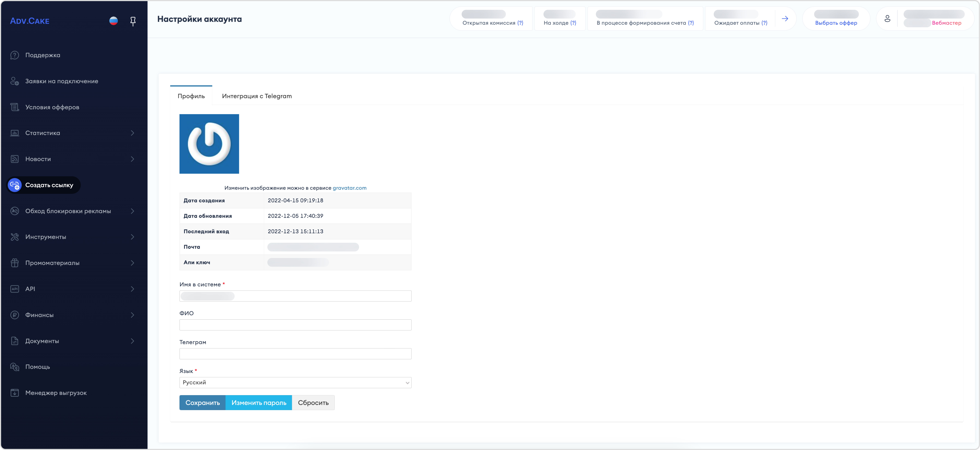The width and height of the screenshot is (980, 450).
Task: Open the Язык dropdown showing Русский
Action: point(295,383)
